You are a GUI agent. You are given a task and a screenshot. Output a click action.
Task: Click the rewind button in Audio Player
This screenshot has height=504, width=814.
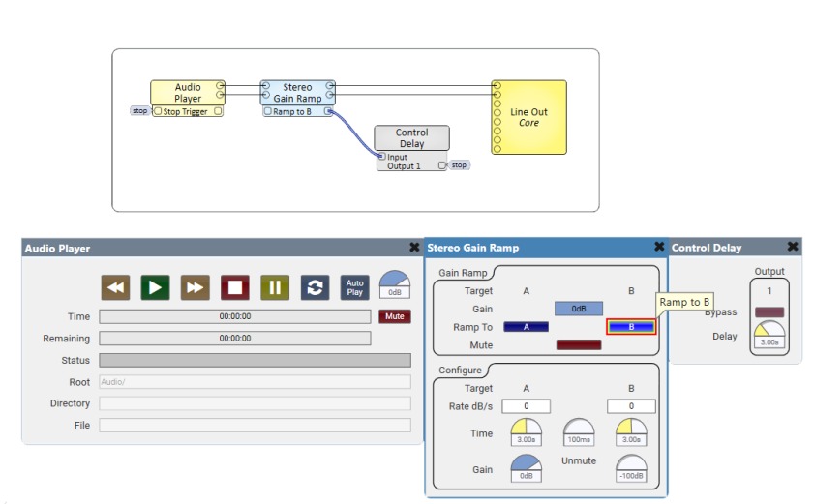click(x=115, y=287)
